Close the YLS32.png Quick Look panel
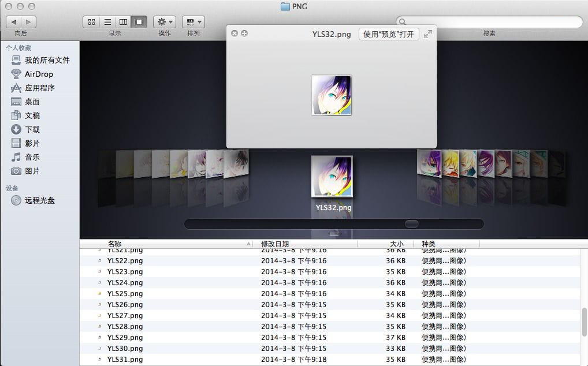 pos(235,33)
